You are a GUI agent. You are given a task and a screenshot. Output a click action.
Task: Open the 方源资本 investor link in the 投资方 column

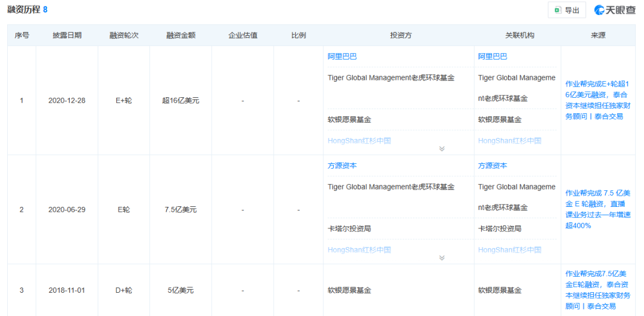(342, 166)
